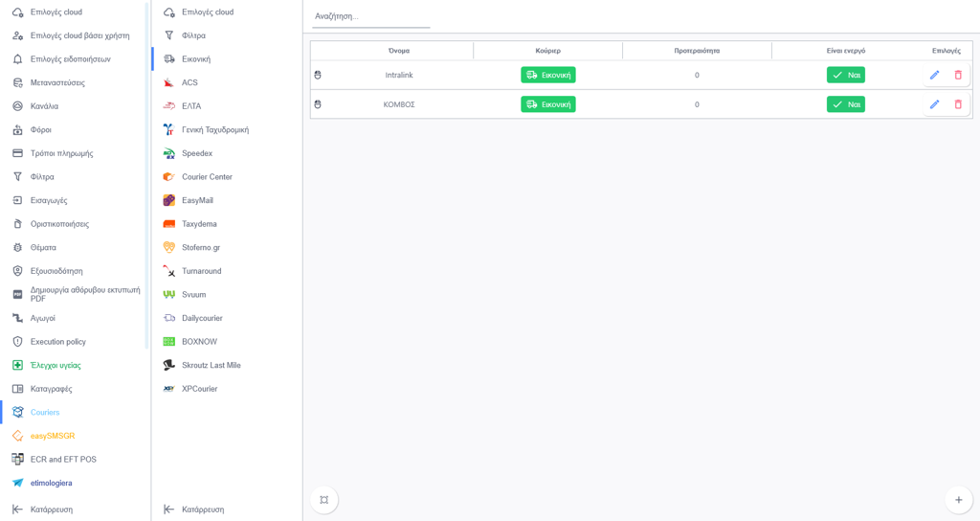
Task: Delete the ΚΟΜΒΟΣ courier row
Action: 958,104
